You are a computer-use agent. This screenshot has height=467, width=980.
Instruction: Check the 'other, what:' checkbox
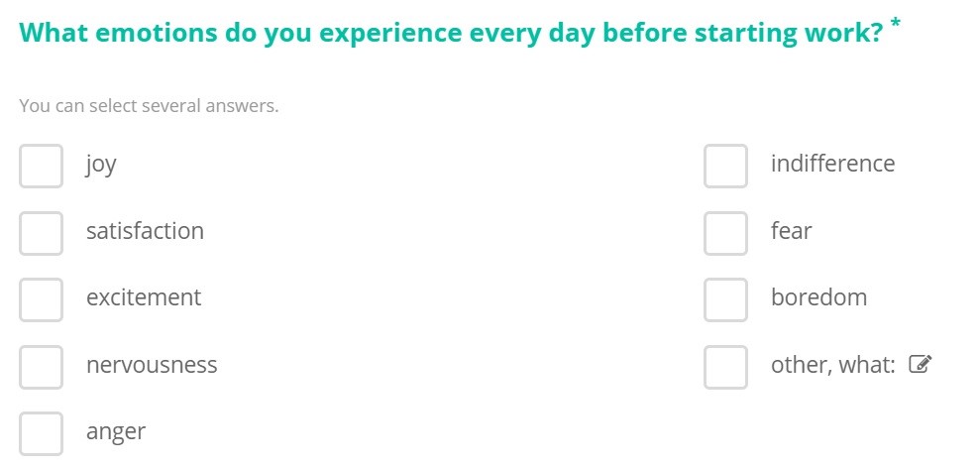coord(725,367)
